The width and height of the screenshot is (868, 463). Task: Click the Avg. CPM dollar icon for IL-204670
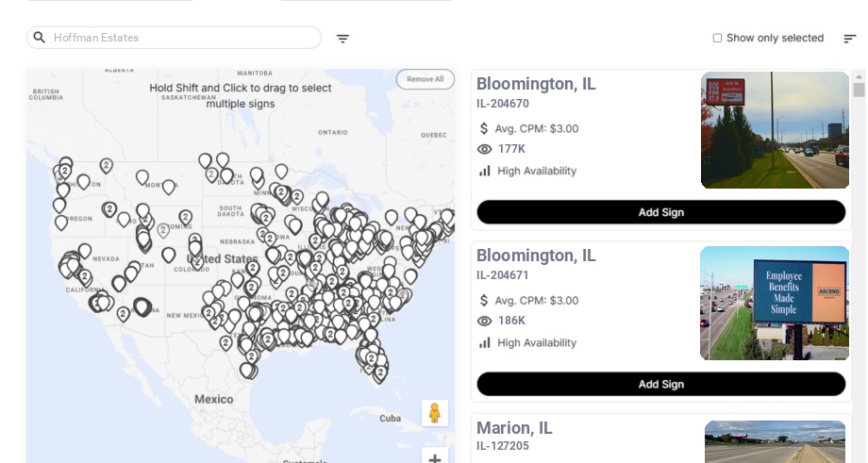point(485,128)
